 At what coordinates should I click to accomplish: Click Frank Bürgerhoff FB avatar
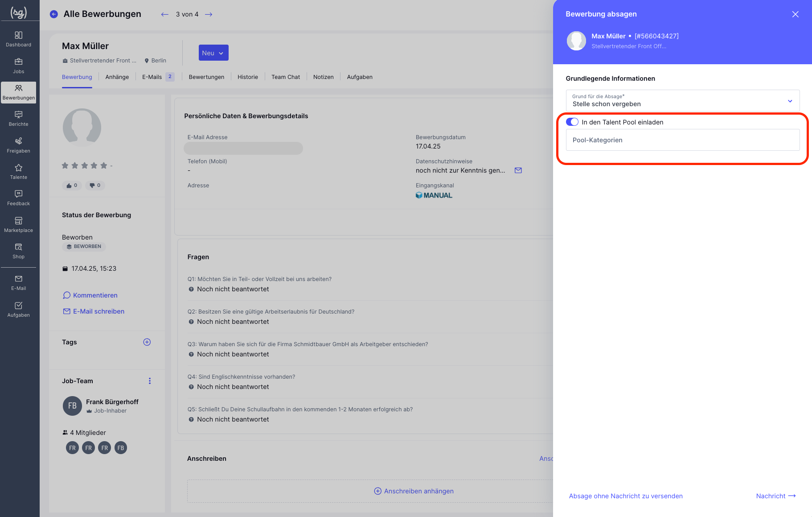coord(73,406)
